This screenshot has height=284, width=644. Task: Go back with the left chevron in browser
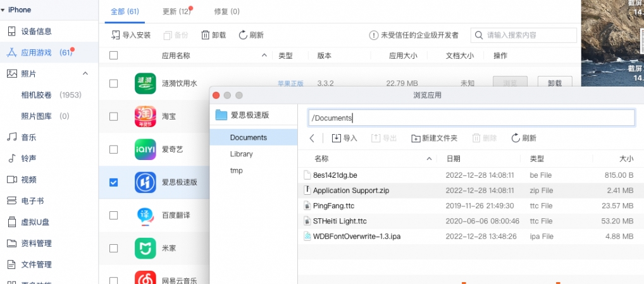pyautogui.click(x=312, y=139)
